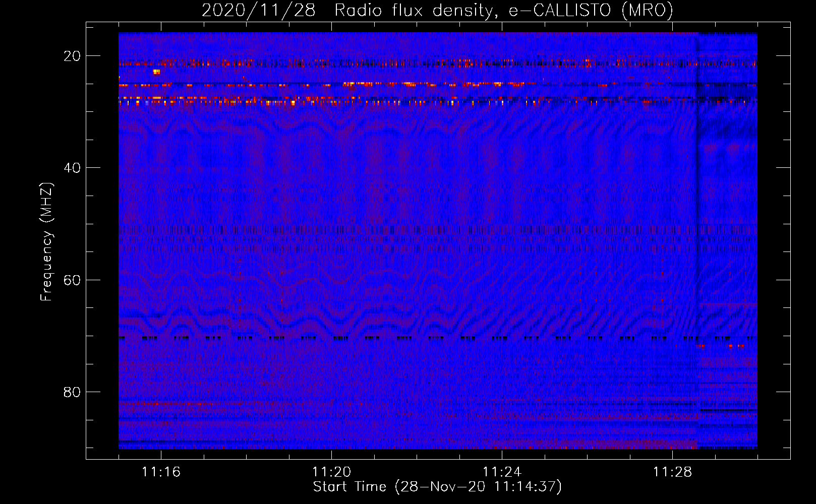
Task: Select the 11:24 time tick label
Action: [502, 472]
